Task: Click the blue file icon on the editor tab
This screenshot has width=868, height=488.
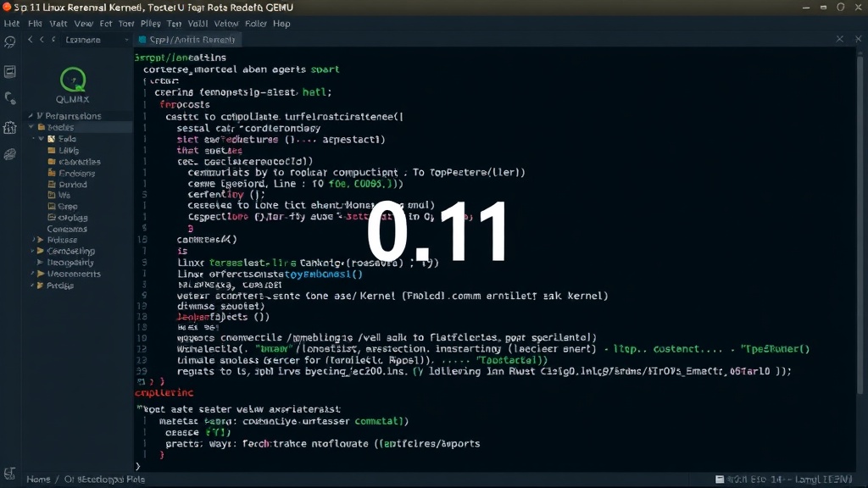Action: click(142, 40)
